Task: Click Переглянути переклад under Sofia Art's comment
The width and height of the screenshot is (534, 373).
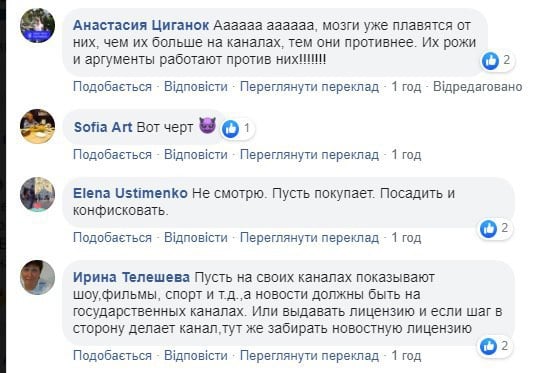Action: 309,154
